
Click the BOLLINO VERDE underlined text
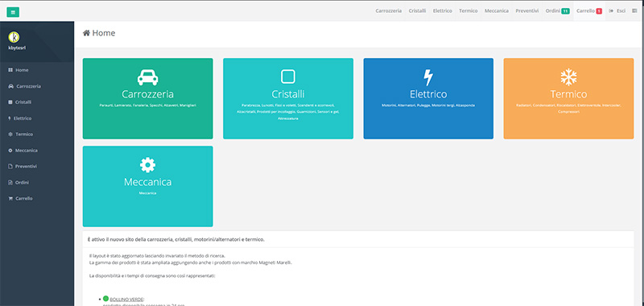tap(127, 300)
